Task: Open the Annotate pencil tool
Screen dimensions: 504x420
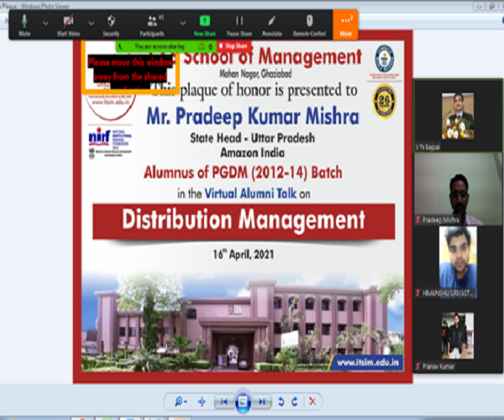Action: tap(271, 25)
